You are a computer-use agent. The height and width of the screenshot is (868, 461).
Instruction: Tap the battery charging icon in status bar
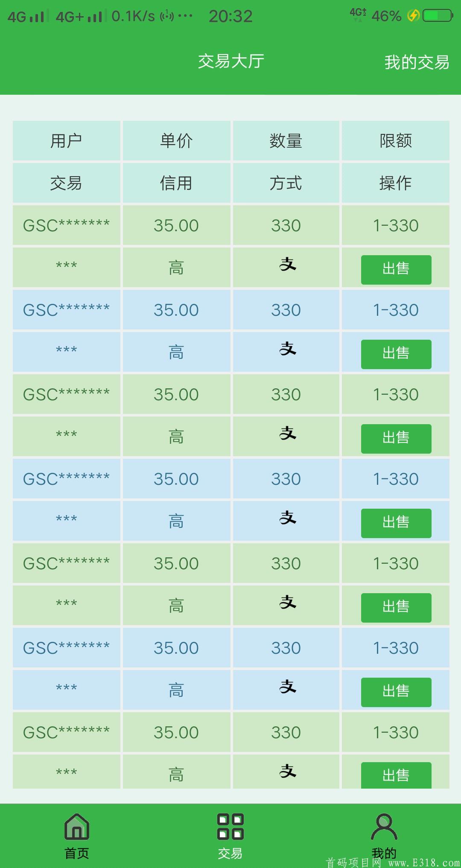click(413, 16)
